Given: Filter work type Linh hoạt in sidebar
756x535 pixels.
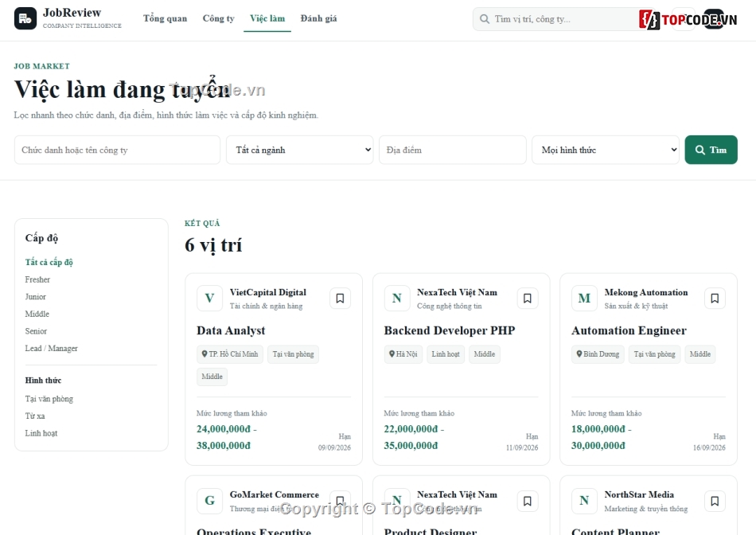Looking at the screenshot, I should 41,433.
